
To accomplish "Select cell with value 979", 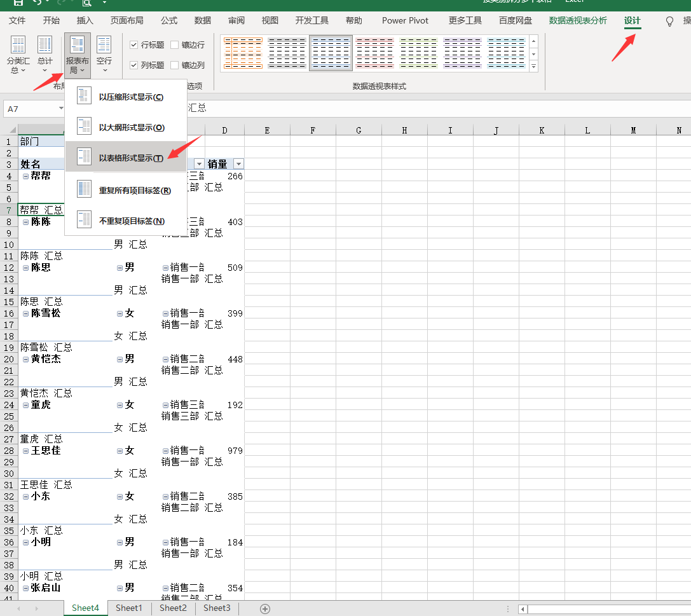I will click(x=224, y=451).
